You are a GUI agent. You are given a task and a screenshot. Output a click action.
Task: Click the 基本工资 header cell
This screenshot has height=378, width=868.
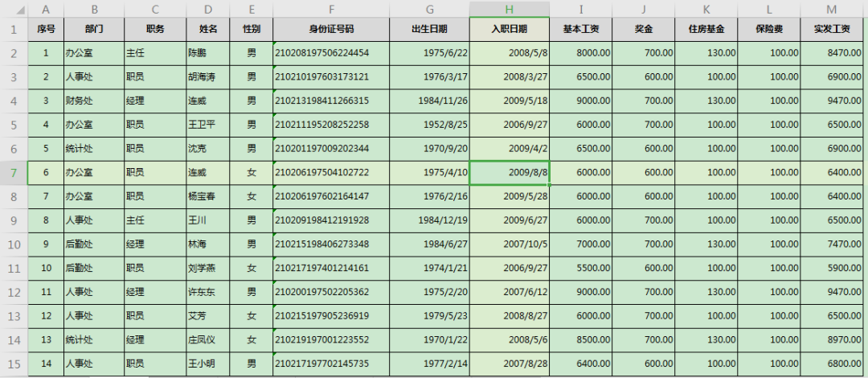[581, 30]
